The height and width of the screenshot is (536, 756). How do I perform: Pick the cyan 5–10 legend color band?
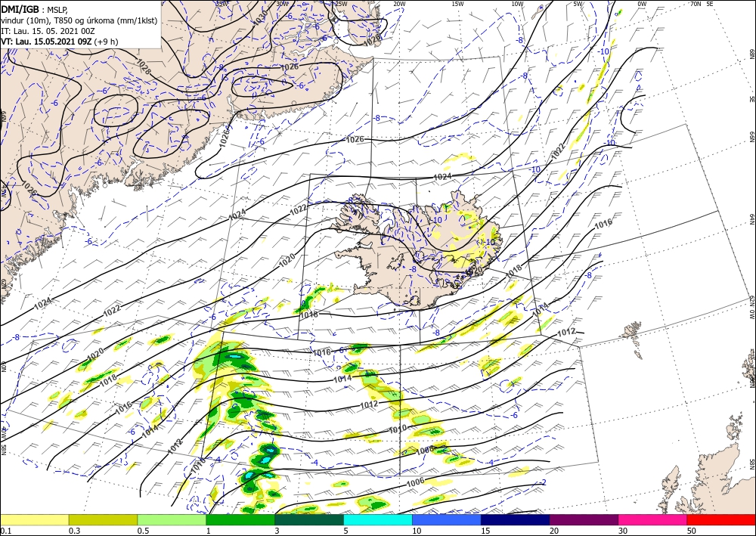click(378, 519)
